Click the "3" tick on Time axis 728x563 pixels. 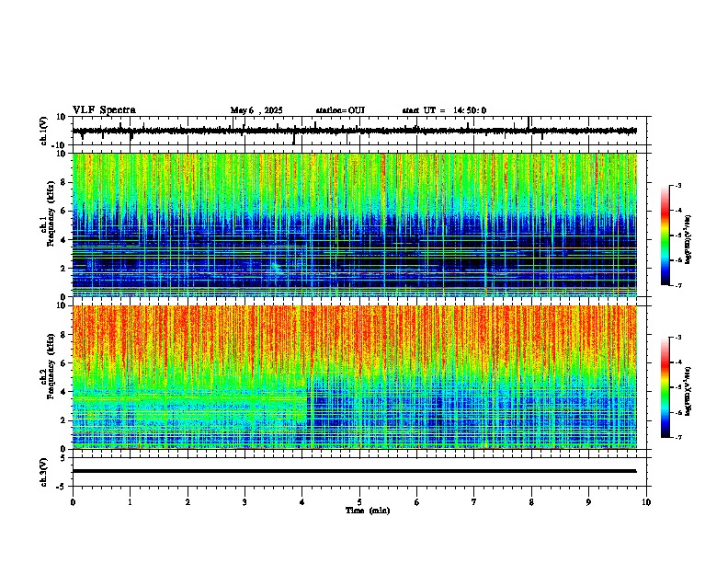tap(245, 502)
